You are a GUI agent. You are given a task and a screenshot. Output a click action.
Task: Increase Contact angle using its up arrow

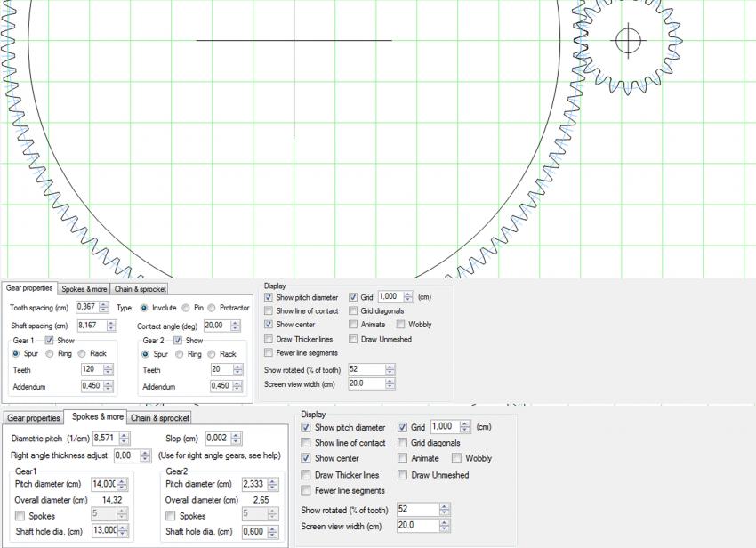(x=234, y=323)
